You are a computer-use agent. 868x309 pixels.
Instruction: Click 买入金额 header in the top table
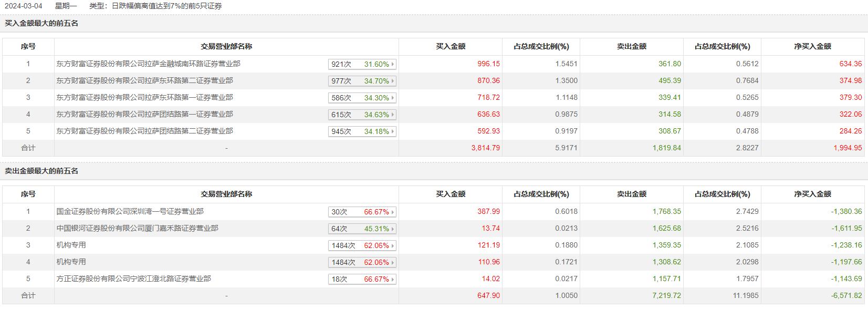(x=451, y=46)
